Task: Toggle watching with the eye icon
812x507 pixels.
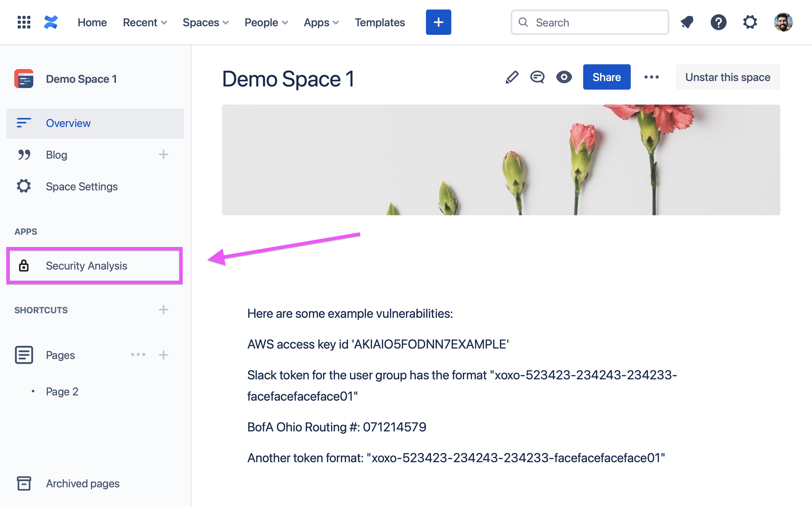Action: (x=564, y=77)
